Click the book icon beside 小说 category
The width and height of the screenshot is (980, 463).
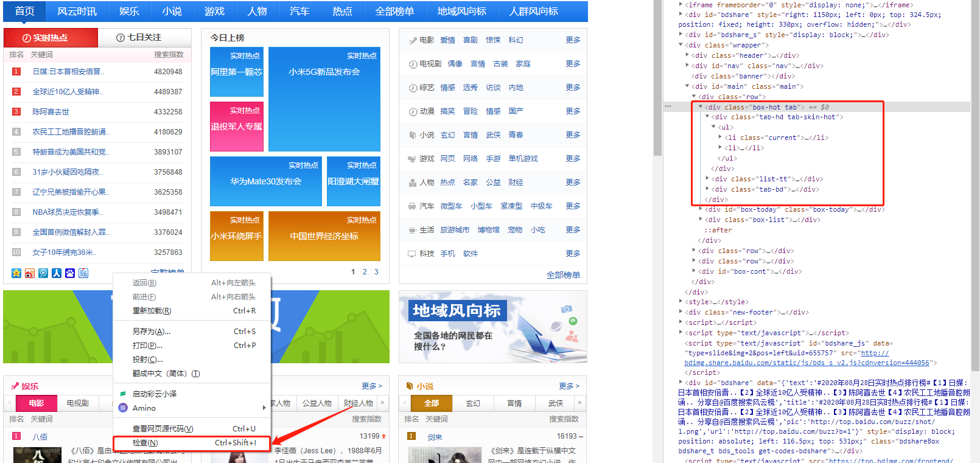pyautogui.click(x=413, y=135)
